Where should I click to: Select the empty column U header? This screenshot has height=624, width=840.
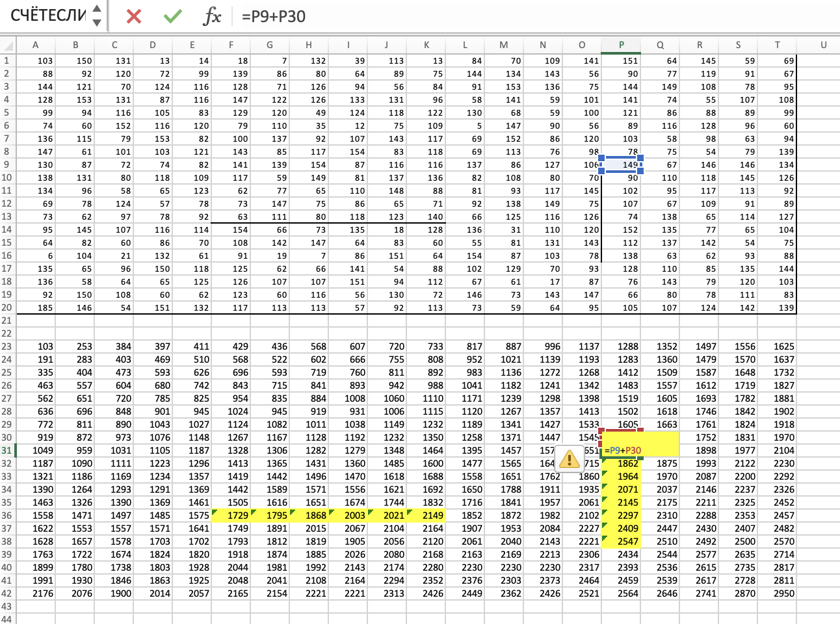pyautogui.click(x=823, y=45)
